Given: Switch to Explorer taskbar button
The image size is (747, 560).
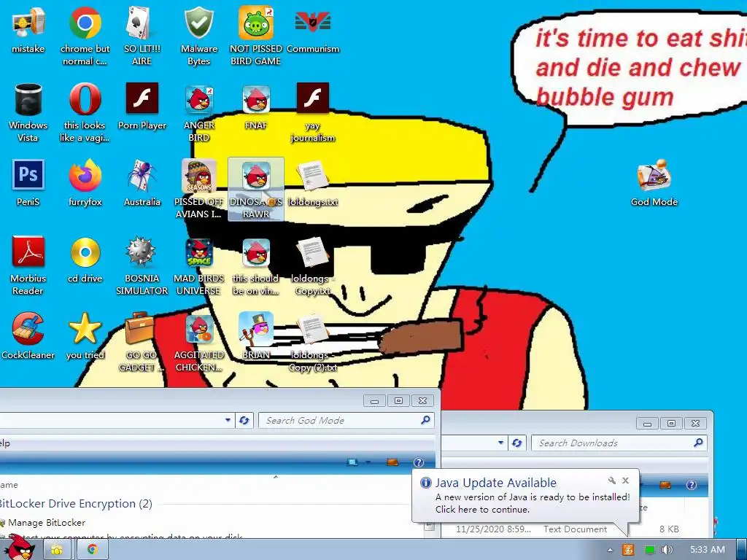Looking at the screenshot, I should click(x=57, y=550).
